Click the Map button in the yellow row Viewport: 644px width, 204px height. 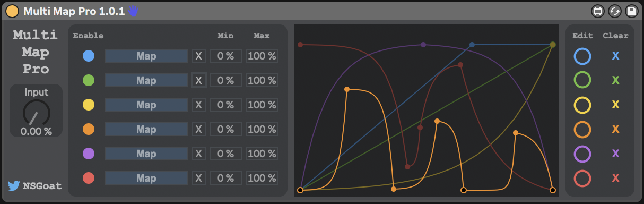point(146,105)
